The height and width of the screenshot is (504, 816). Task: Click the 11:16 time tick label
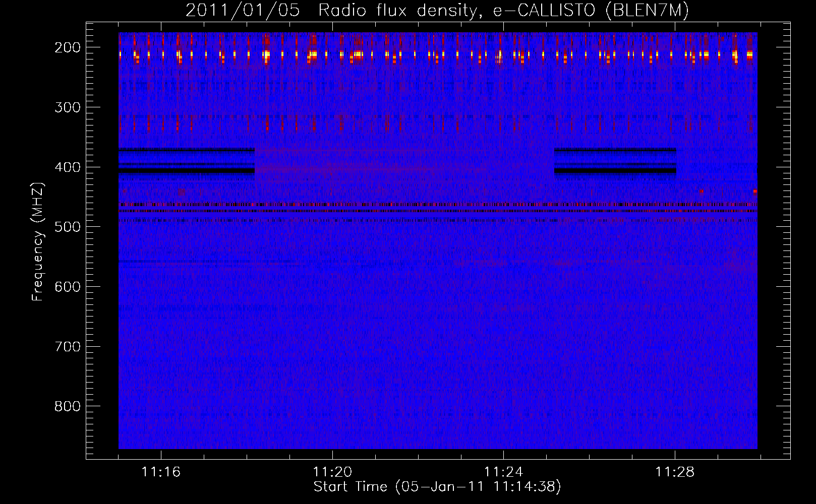click(161, 472)
